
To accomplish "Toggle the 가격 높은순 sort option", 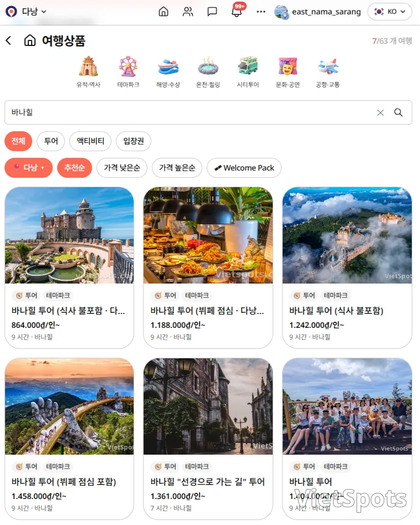I will [x=177, y=168].
